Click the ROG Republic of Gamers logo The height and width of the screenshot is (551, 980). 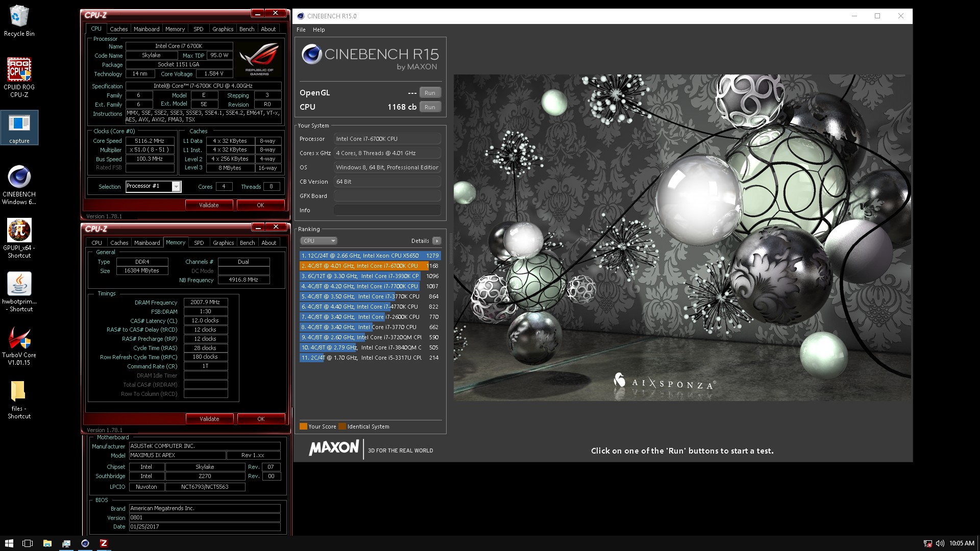[259, 60]
